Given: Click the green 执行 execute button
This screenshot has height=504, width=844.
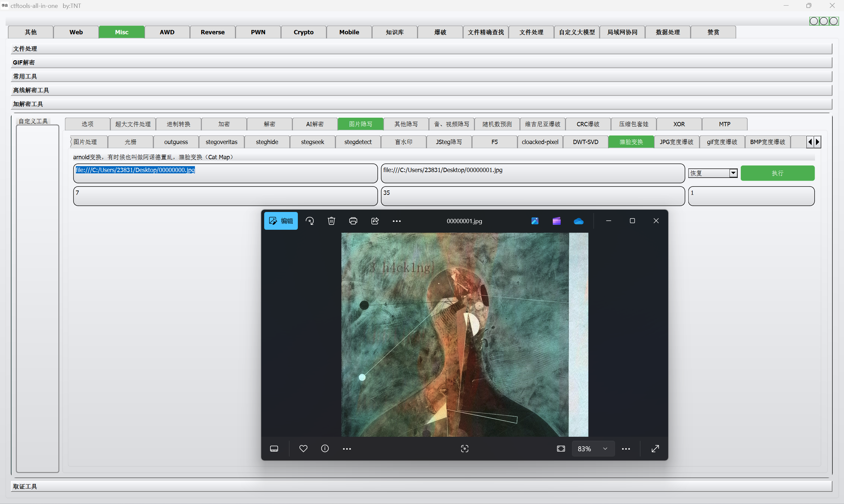Looking at the screenshot, I should click(778, 173).
